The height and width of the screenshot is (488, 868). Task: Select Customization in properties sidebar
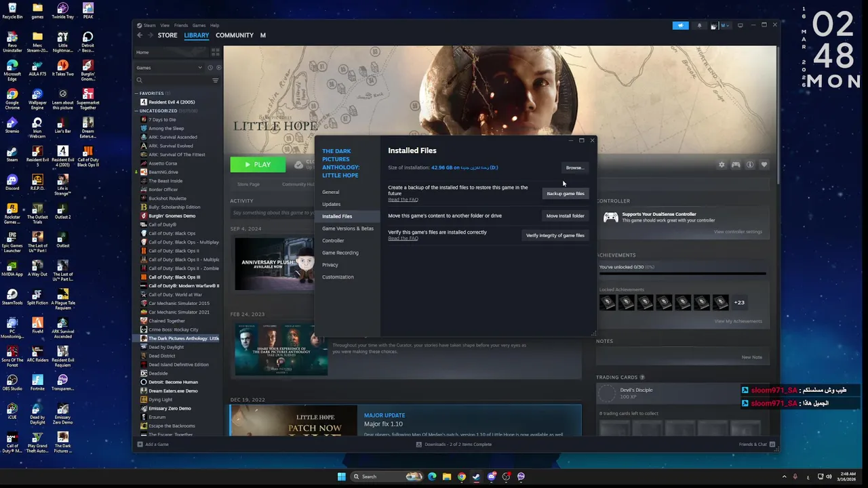coord(338,277)
